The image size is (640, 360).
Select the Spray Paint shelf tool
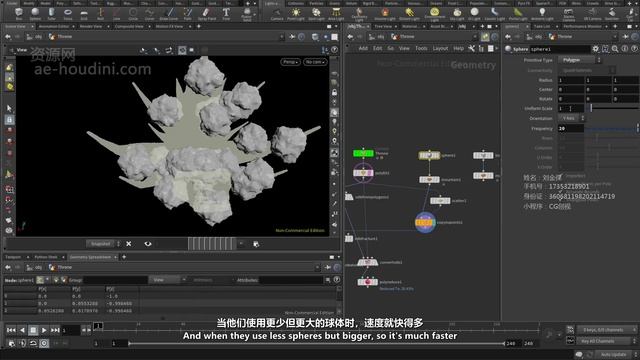[x=207, y=13]
